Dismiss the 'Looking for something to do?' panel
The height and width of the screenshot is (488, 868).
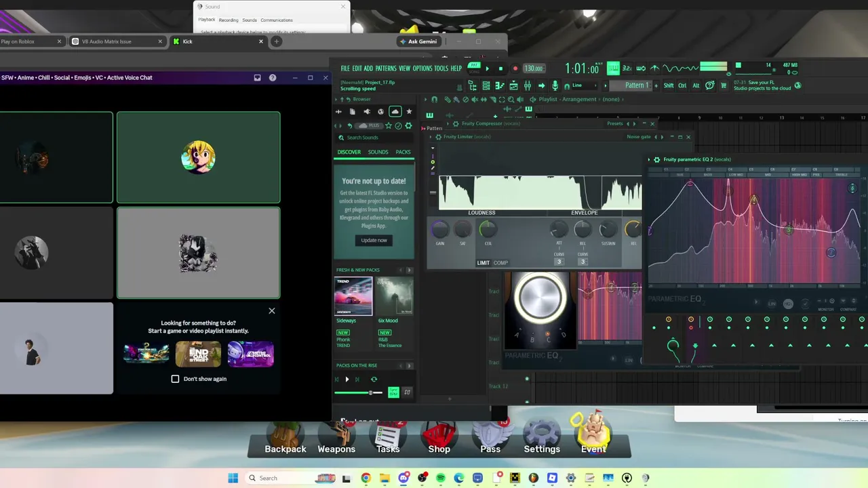pos(272,311)
